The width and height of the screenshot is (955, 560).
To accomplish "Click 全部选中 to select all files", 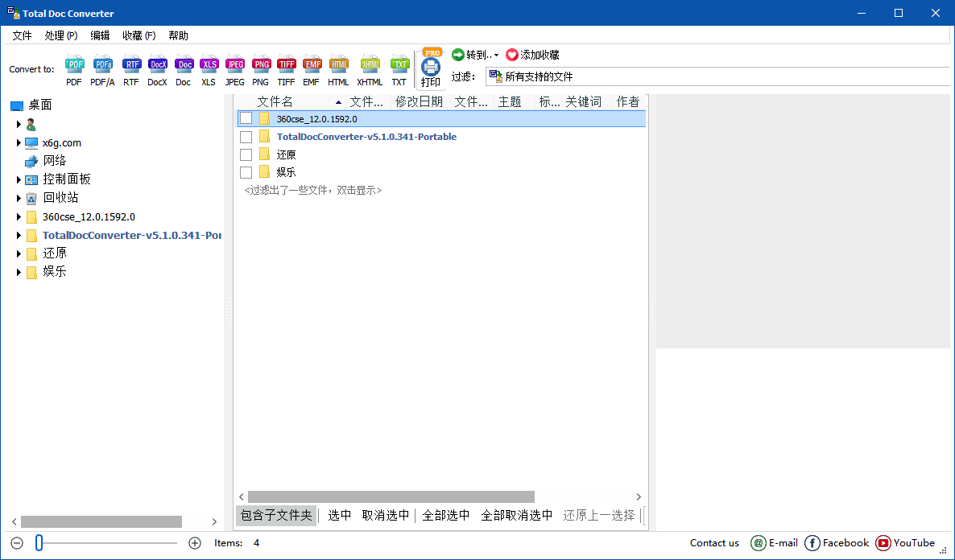I will [446, 515].
